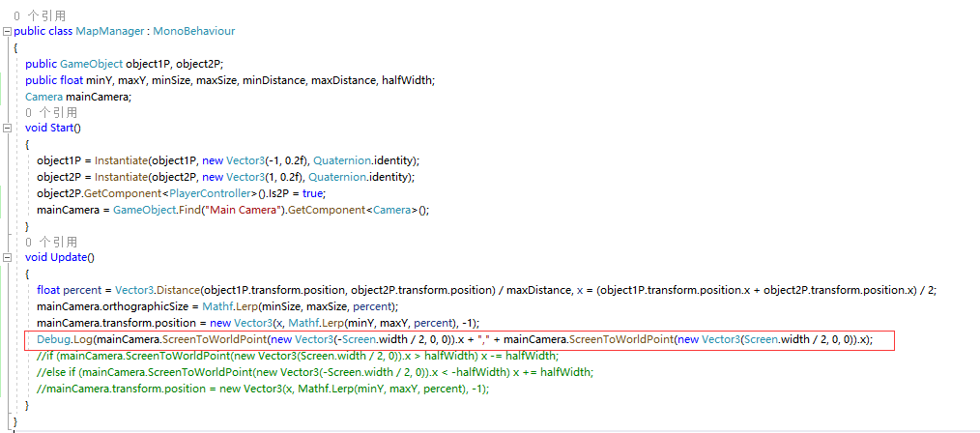Collapse the MapManager class region
Screen dimensions: 980x433
point(8,31)
